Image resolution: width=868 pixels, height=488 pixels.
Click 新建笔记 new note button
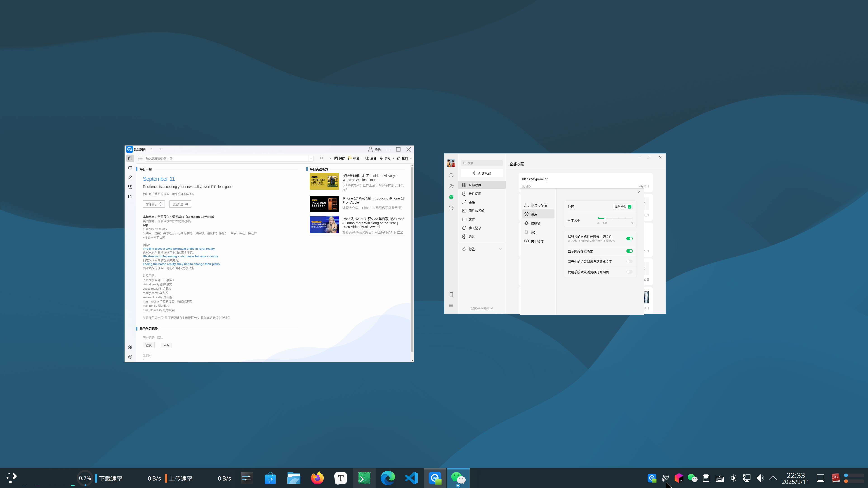(482, 173)
